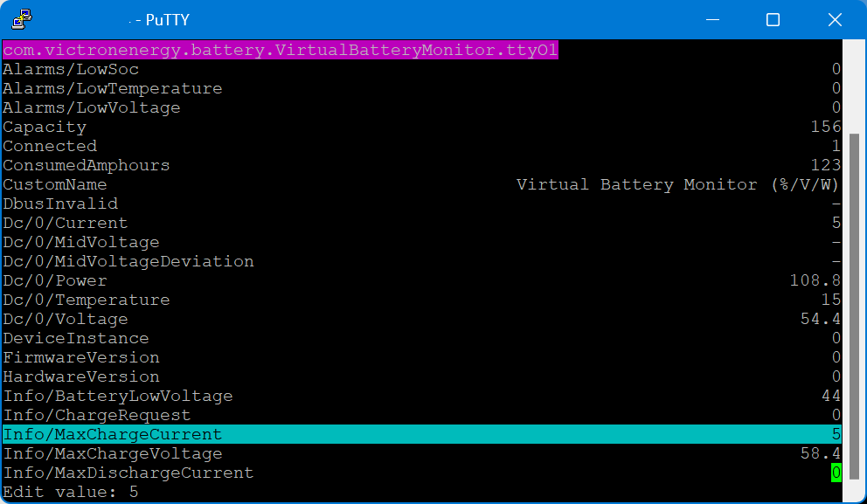The image size is (867, 504).
Task: Click the scrollbar down arrow
Action: click(855, 494)
